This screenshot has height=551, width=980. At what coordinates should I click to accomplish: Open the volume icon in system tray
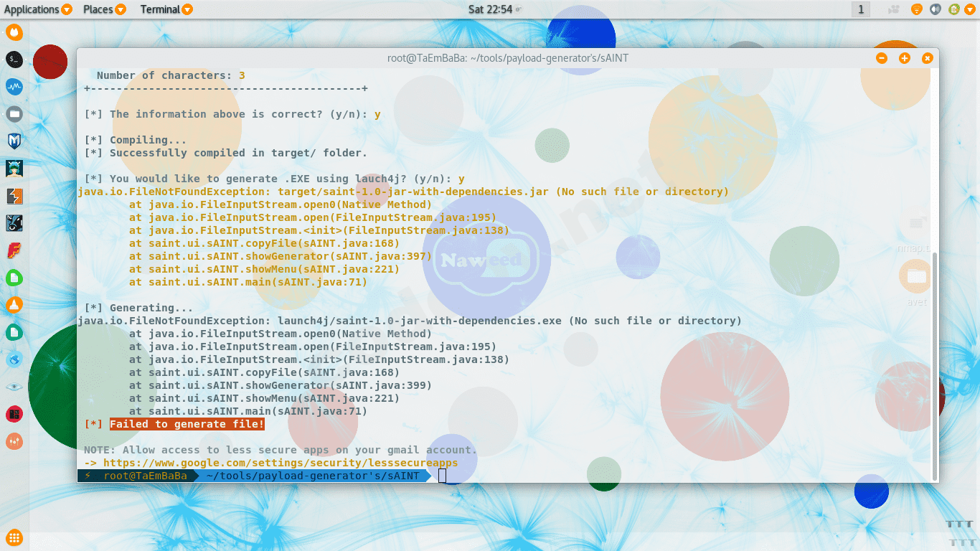935,9
